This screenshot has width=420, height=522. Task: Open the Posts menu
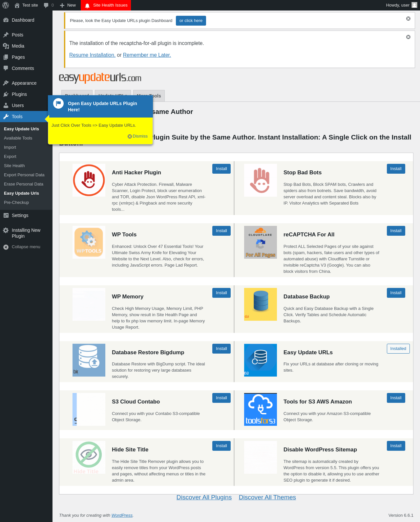click(x=26, y=35)
